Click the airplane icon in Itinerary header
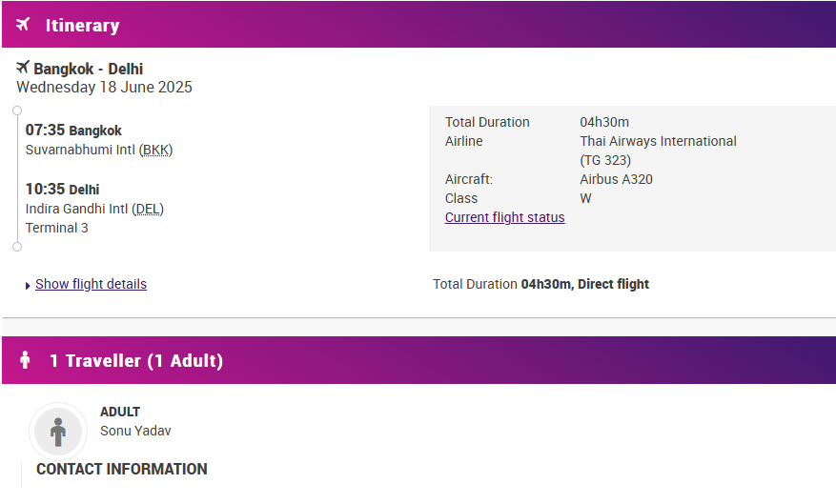The width and height of the screenshot is (836, 504). [x=22, y=25]
